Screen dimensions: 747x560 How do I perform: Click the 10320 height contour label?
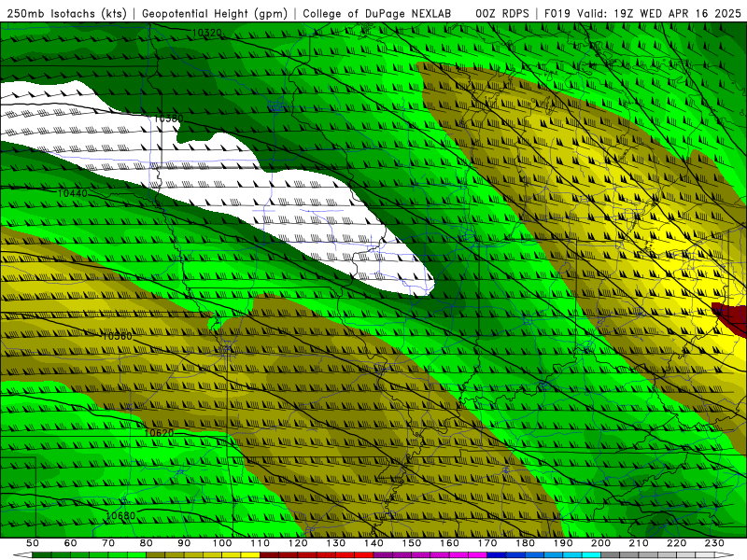click(206, 33)
